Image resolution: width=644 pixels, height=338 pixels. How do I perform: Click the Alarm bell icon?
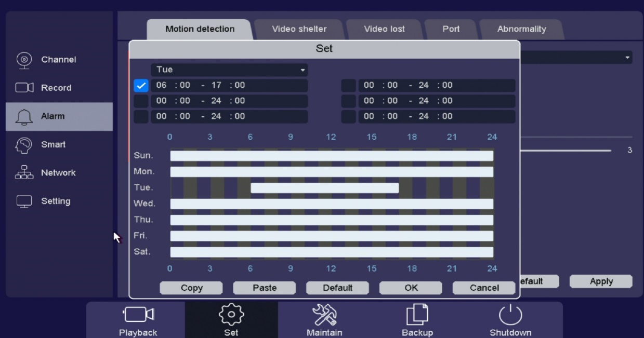tap(24, 117)
